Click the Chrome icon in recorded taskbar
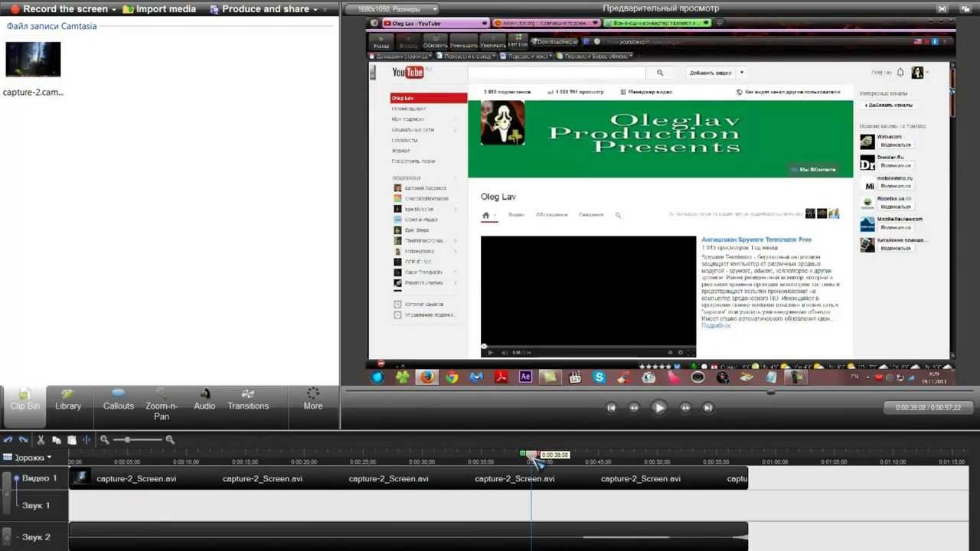This screenshot has height=551, width=980. 452,377
